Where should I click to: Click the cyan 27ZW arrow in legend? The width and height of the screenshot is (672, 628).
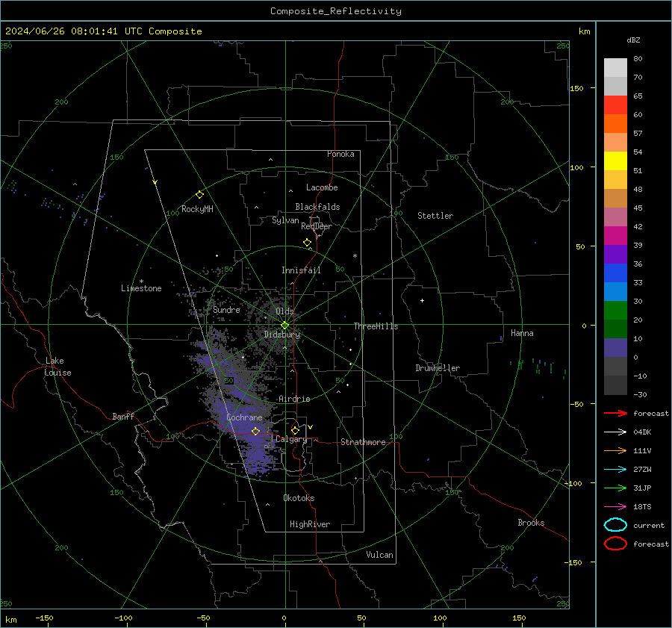pyautogui.click(x=615, y=470)
